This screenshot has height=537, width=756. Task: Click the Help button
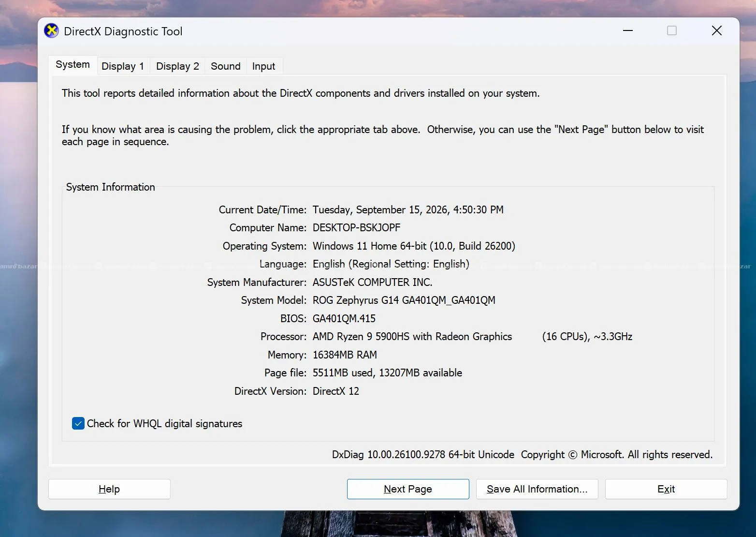(x=109, y=489)
